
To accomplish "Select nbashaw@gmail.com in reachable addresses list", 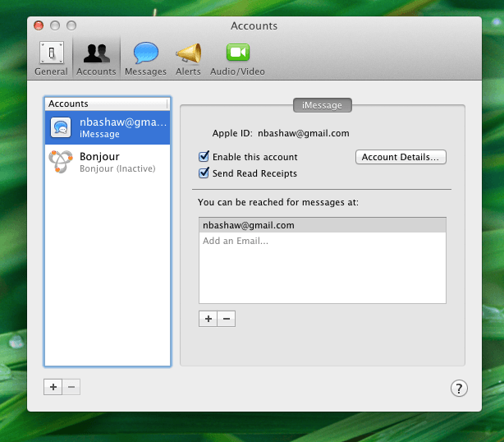I will coord(322,225).
